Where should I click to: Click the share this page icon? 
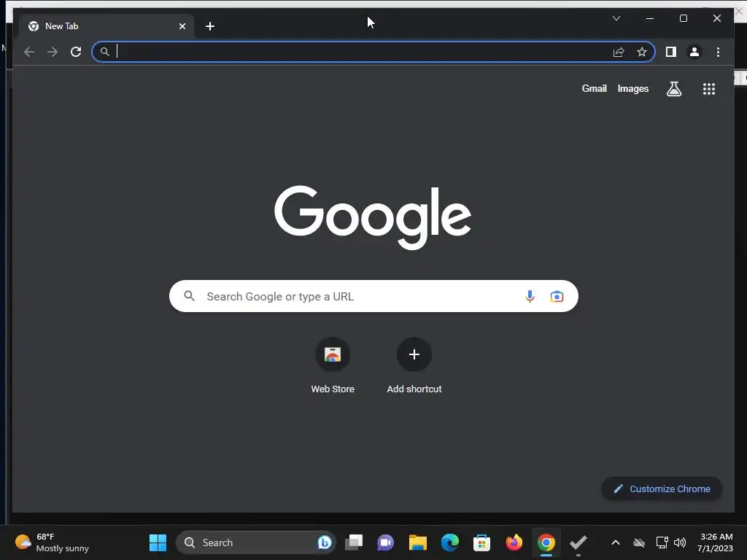619,52
